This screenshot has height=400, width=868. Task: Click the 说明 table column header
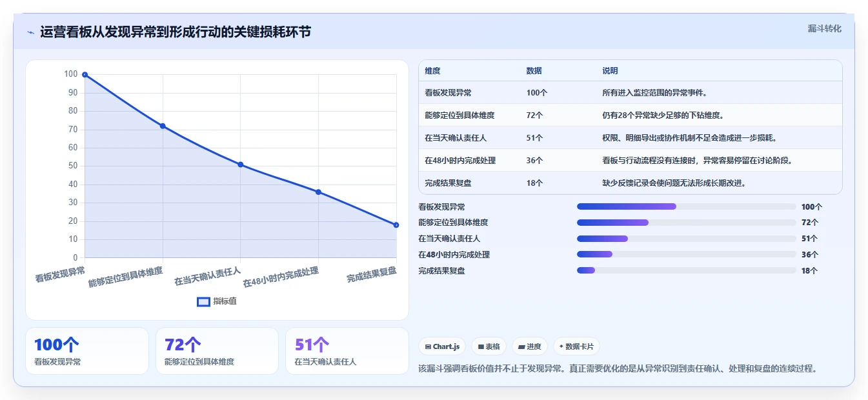tap(610, 71)
